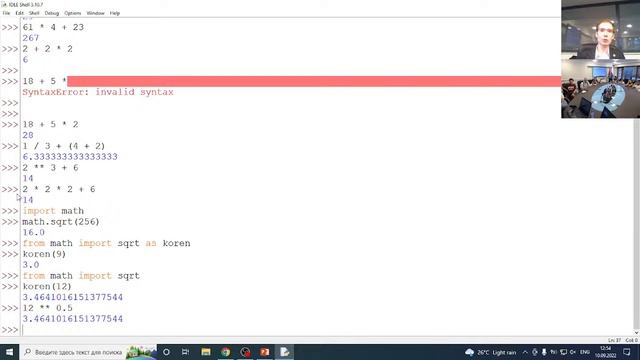
Task: Click the Windows Start button
Action: (9, 352)
